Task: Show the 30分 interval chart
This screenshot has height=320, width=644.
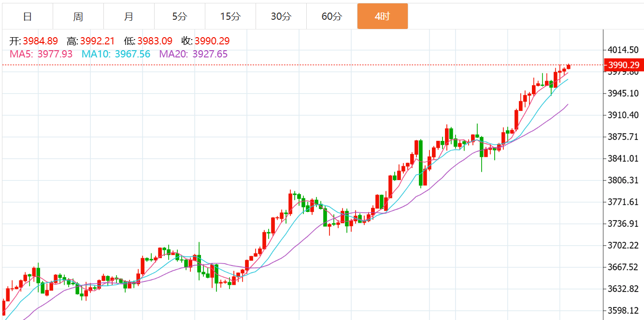Action: (x=281, y=16)
